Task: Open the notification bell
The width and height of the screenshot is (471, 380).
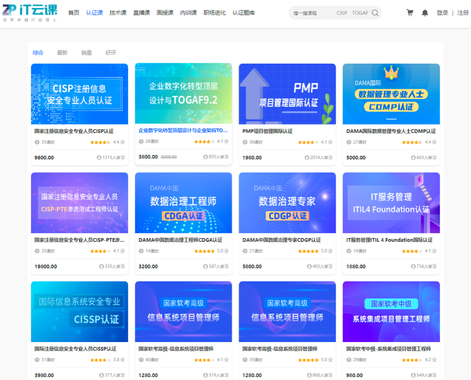Action: coord(425,13)
